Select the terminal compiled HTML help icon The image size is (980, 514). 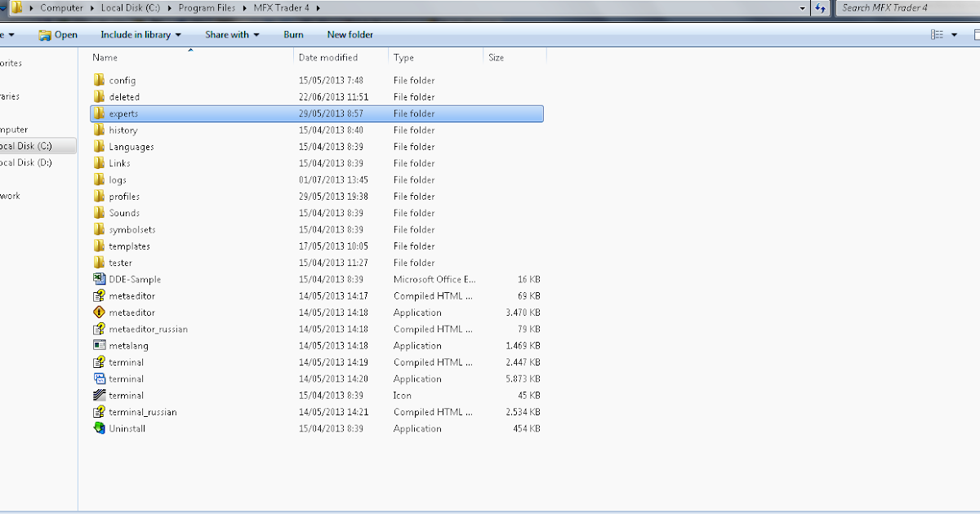pos(99,362)
